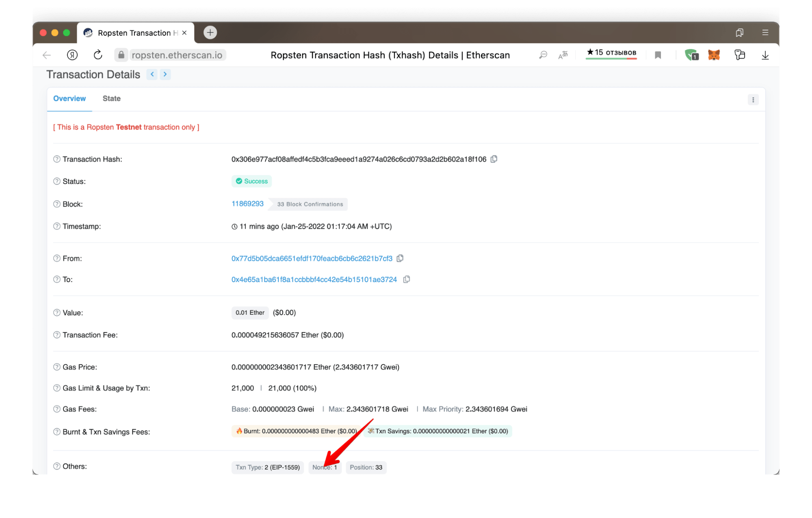This screenshot has width=812, height=518.
Task: Toggle reading mode text size icon
Action: click(563, 54)
